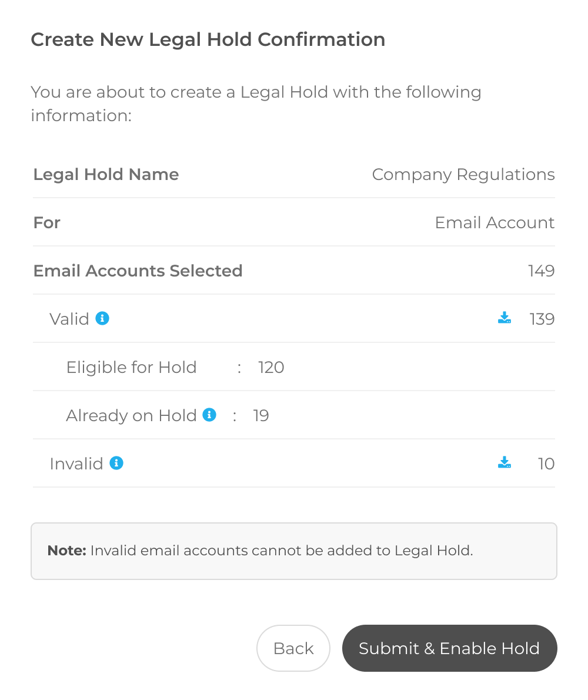The image size is (588, 700).
Task: Click the info icon beside Already on Hold
Action: [209, 415]
